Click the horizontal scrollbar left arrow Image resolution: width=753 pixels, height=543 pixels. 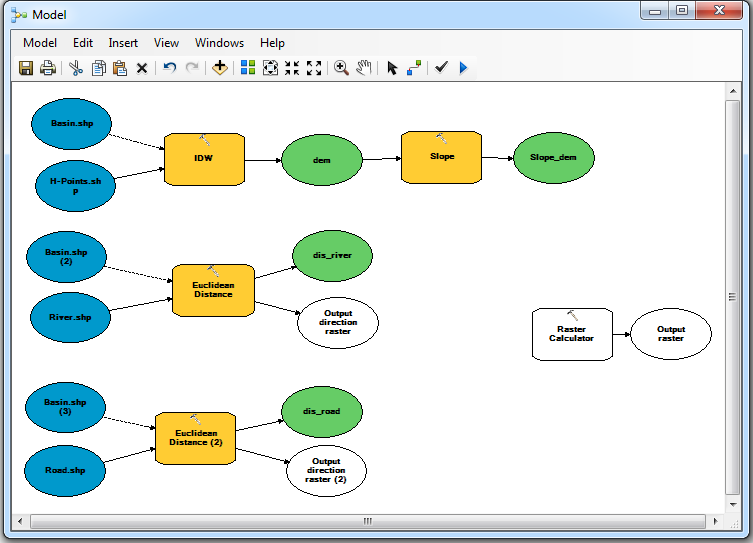[20, 521]
